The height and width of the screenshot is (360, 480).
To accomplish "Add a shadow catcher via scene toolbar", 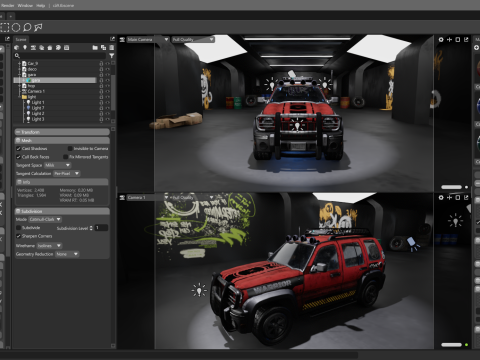I will tap(50, 48).
